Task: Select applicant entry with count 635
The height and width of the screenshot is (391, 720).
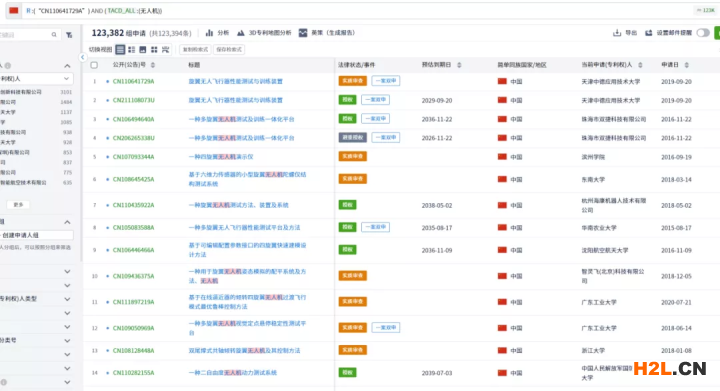Action: coord(36,182)
